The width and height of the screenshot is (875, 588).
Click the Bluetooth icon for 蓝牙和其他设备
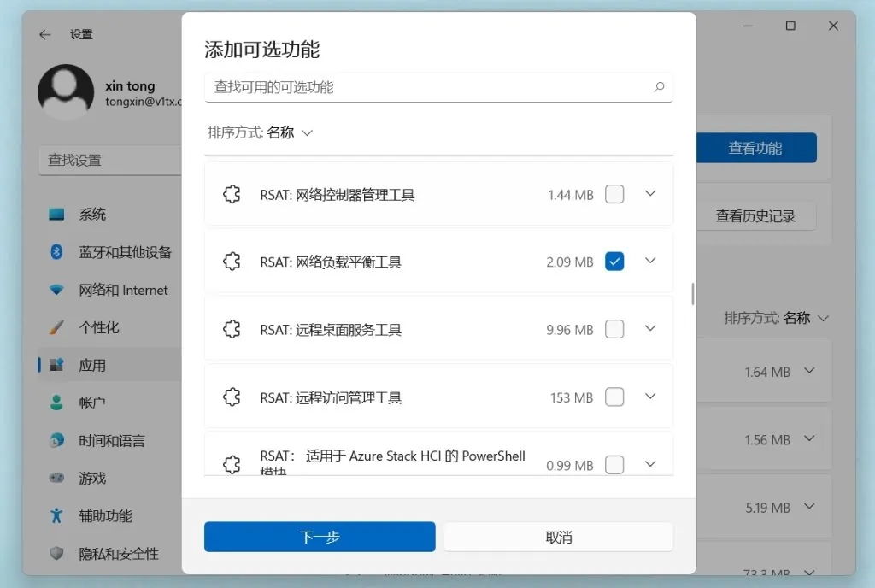tap(56, 252)
